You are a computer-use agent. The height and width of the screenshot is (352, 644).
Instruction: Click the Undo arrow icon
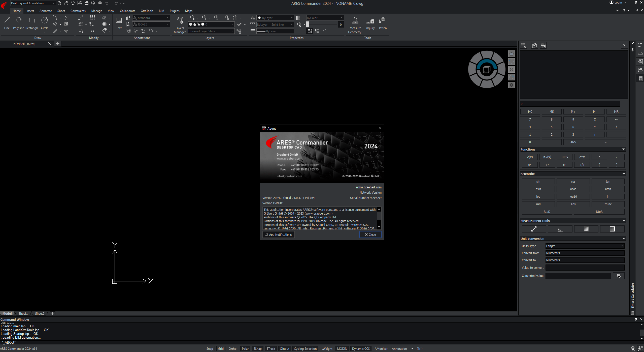click(107, 3)
